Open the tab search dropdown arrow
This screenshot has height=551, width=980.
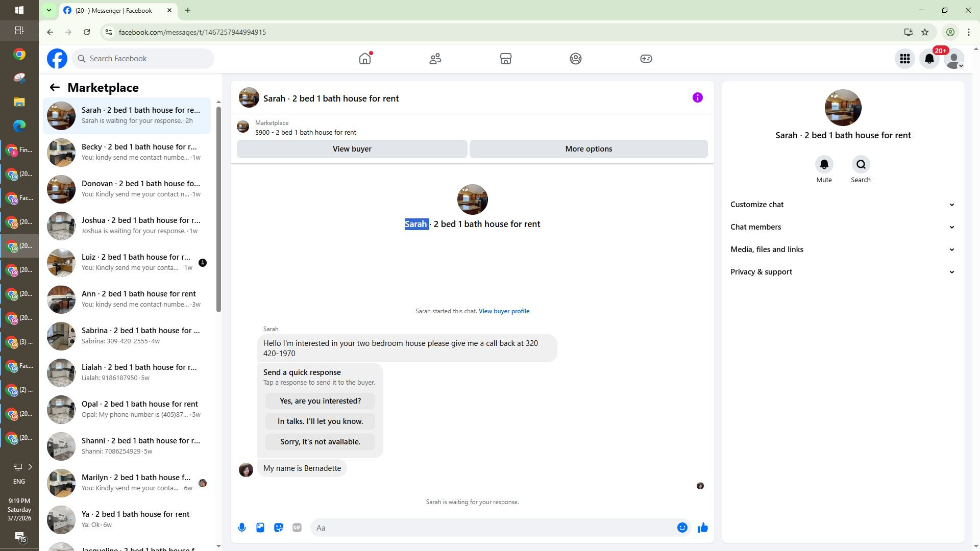pyautogui.click(x=49, y=10)
